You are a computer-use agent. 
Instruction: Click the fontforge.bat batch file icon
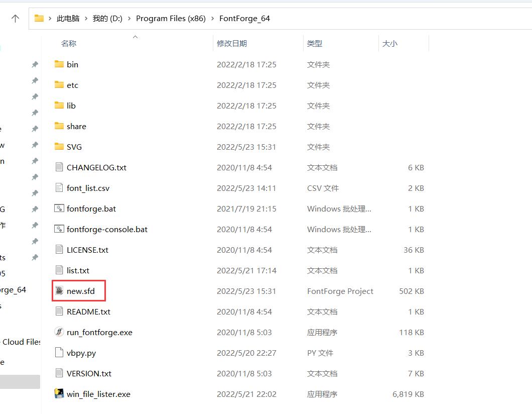point(59,209)
